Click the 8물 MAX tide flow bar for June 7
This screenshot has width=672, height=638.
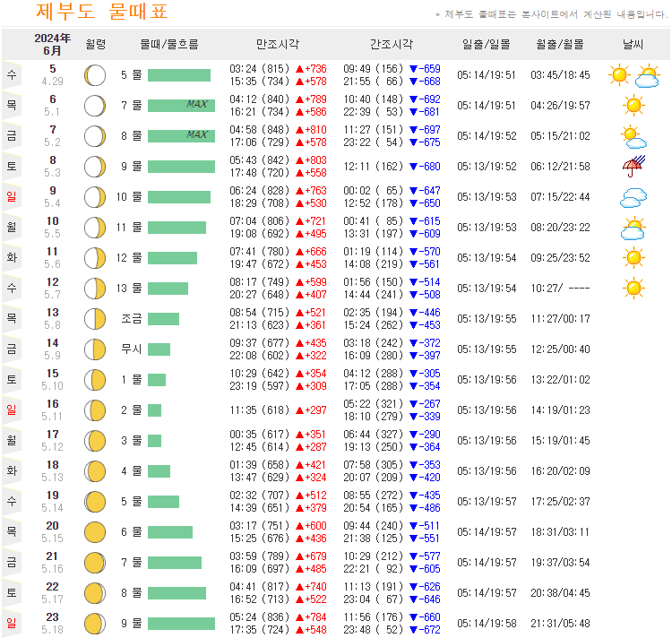pos(181,136)
